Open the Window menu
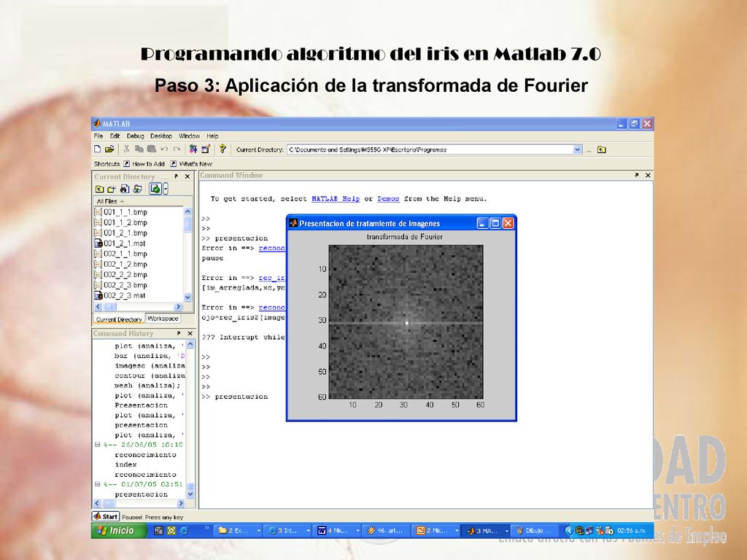The height and width of the screenshot is (560, 747). (x=189, y=136)
